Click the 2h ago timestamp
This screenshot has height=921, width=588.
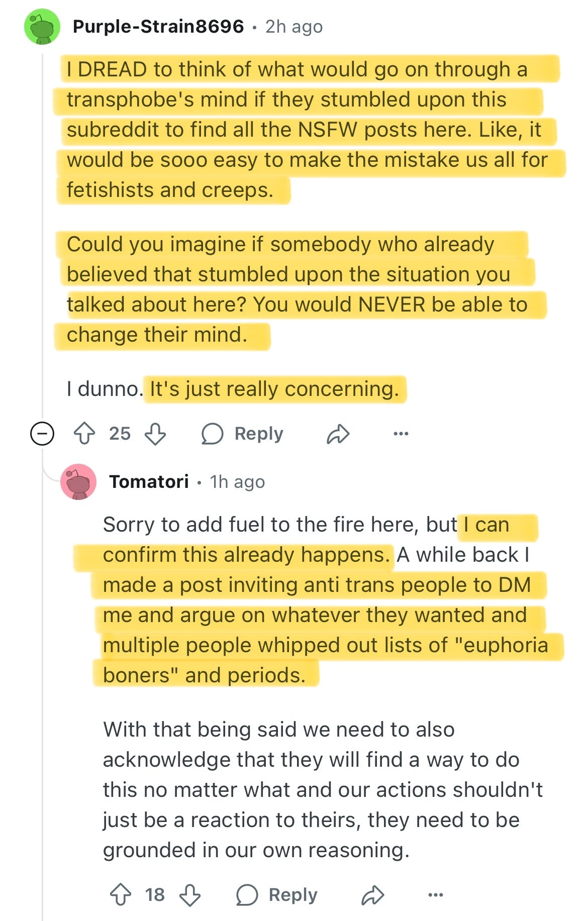pyautogui.click(x=294, y=27)
